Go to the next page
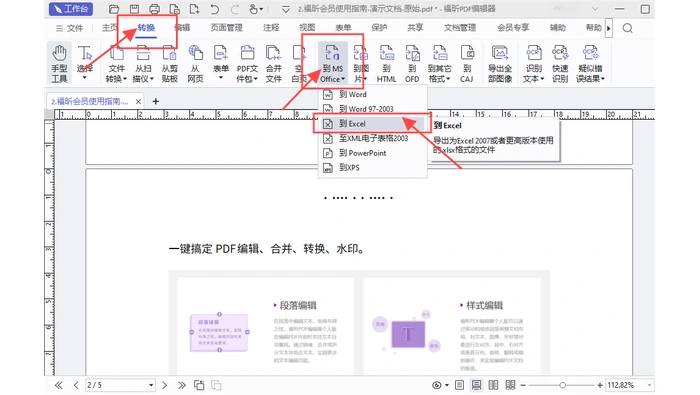 click(x=164, y=385)
